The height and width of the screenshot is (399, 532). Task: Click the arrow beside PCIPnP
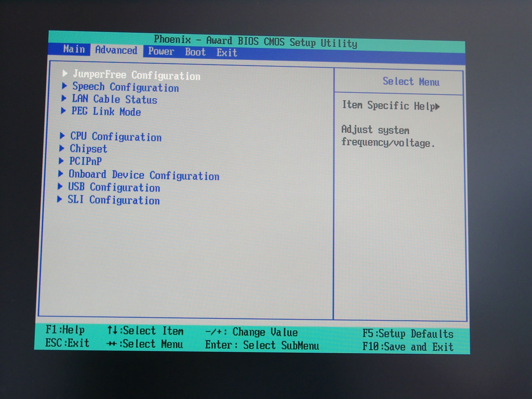61,161
